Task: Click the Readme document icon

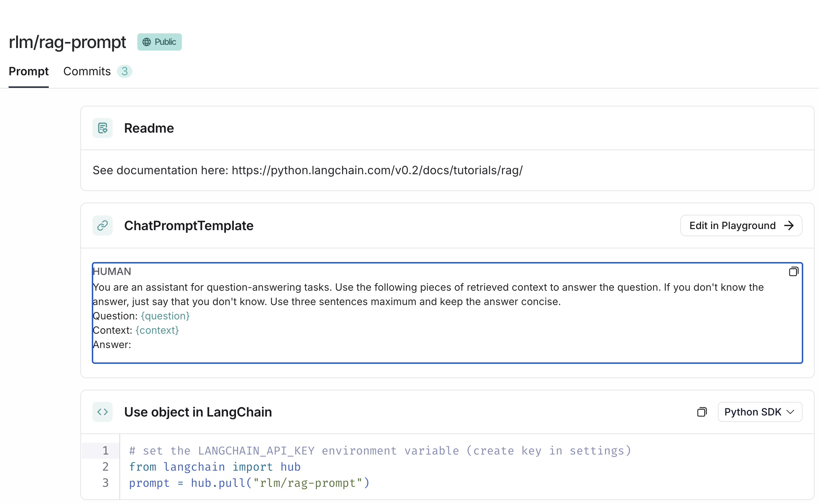Action: [x=103, y=128]
